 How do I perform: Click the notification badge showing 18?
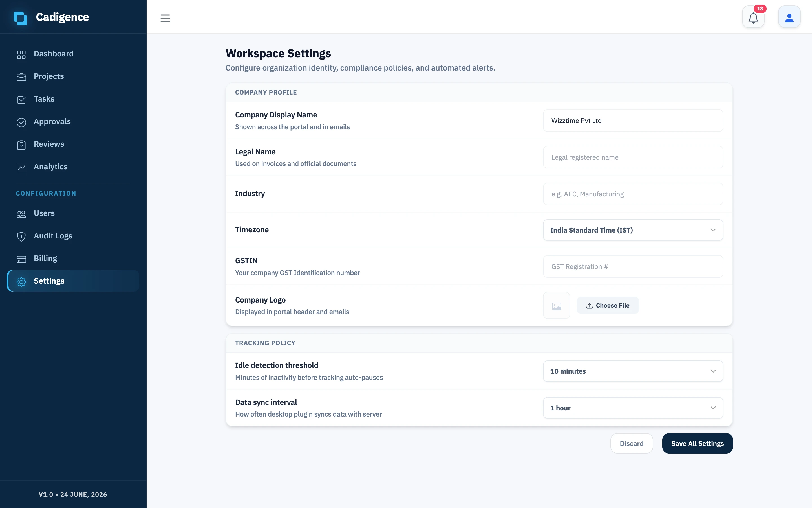click(x=760, y=9)
